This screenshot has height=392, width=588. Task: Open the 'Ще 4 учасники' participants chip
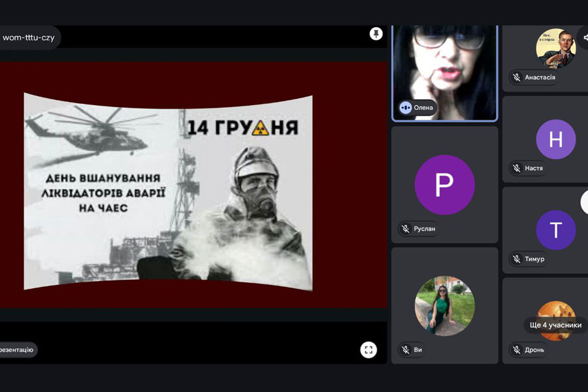pyautogui.click(x=555, y=325)
